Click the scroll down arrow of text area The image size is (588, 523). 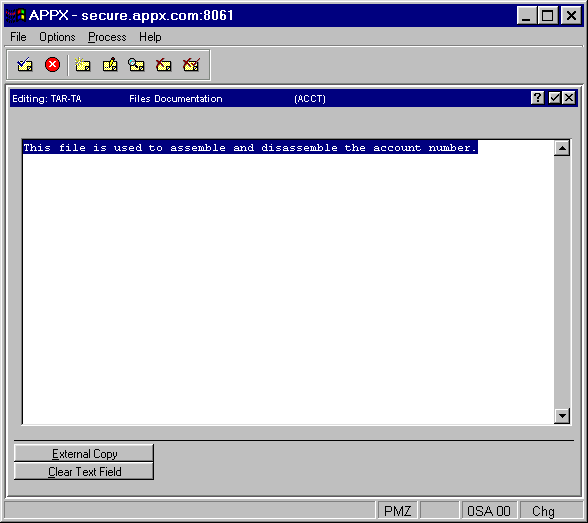tap(562, 415)
